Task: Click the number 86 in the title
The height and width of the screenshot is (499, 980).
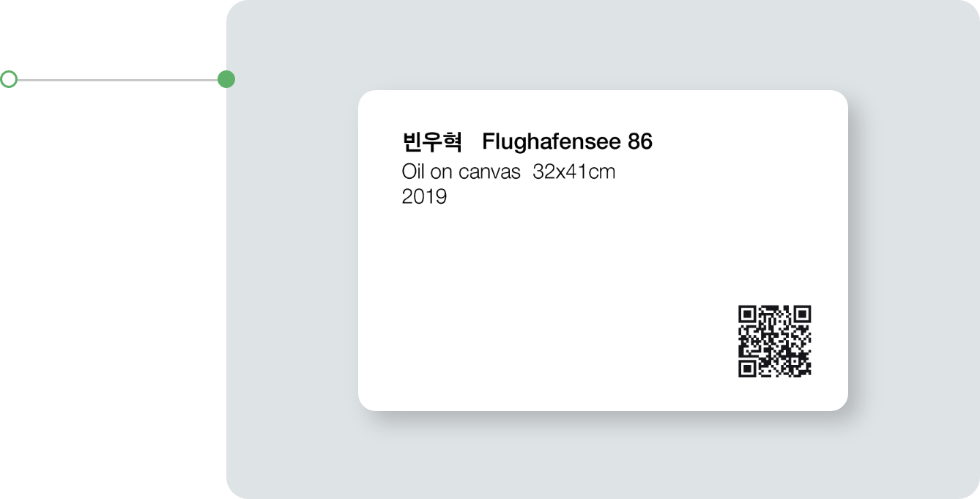Action: (x=639, y=141)
